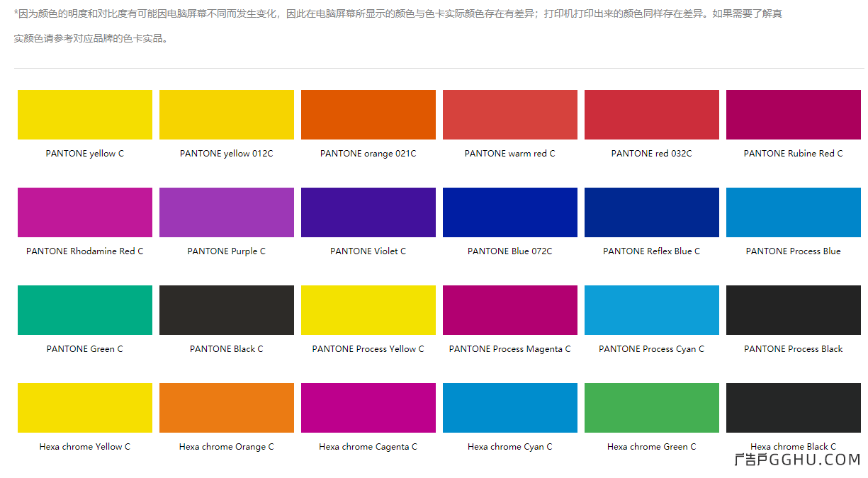Select the PANTONE red 032C swatch
The height and width of the screenshot is (478, 868).
[652, 115]
